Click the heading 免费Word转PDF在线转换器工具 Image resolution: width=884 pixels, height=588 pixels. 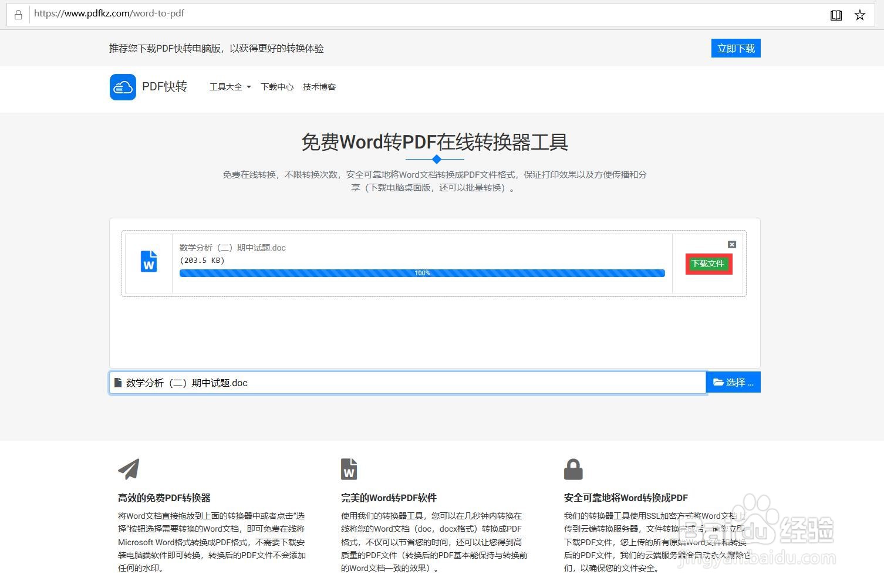coord(435,142)
